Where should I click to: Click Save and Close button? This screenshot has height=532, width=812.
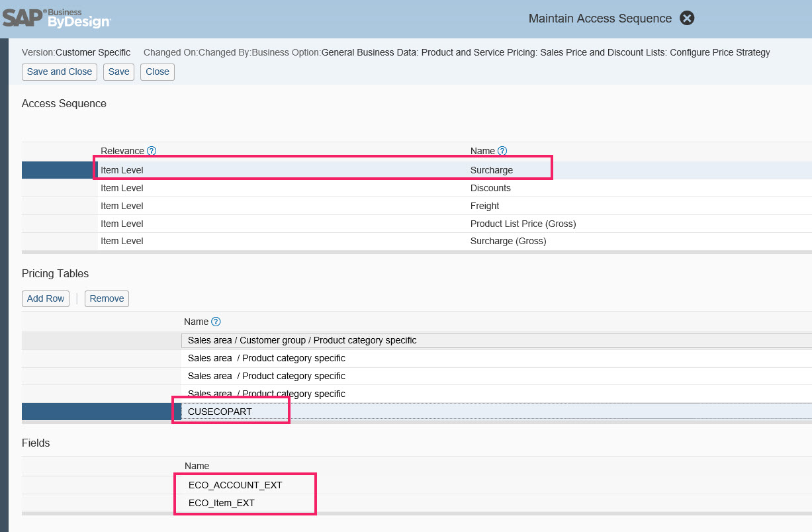tap(60, 71)
